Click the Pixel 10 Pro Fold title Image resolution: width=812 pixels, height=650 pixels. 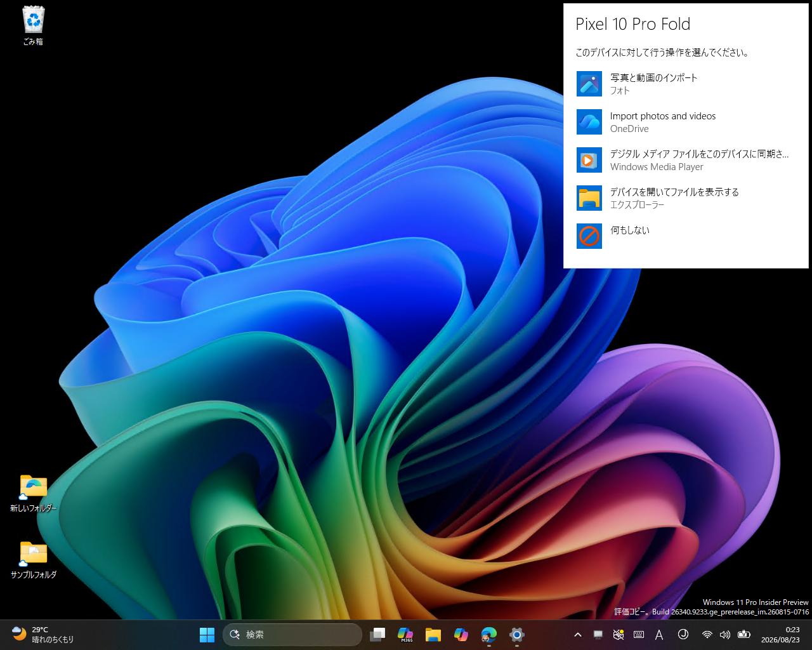point(632,24)
